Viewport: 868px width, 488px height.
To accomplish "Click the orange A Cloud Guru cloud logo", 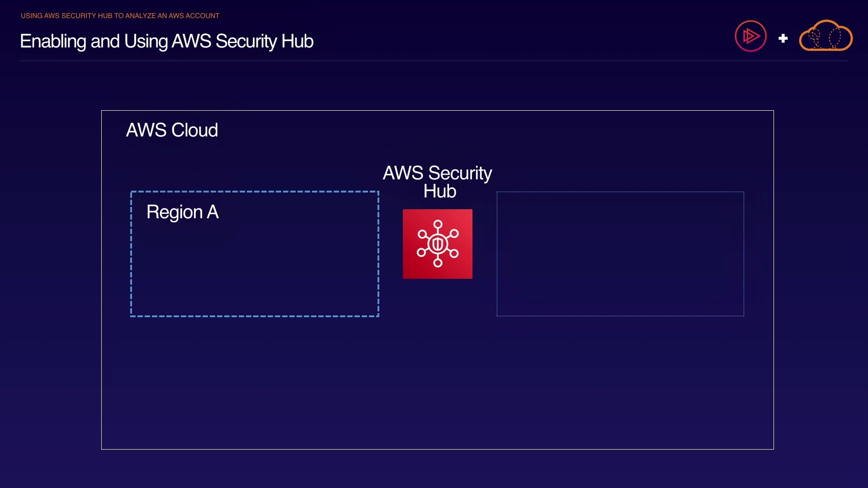I will (x=826, y=36).
